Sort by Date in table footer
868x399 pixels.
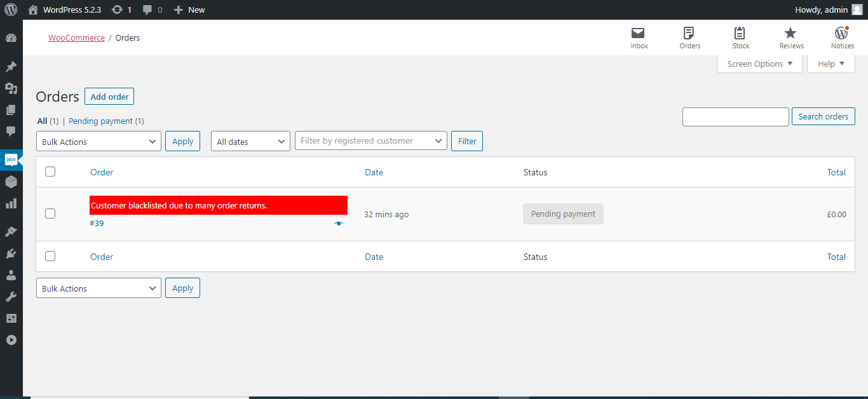point(374,257)
